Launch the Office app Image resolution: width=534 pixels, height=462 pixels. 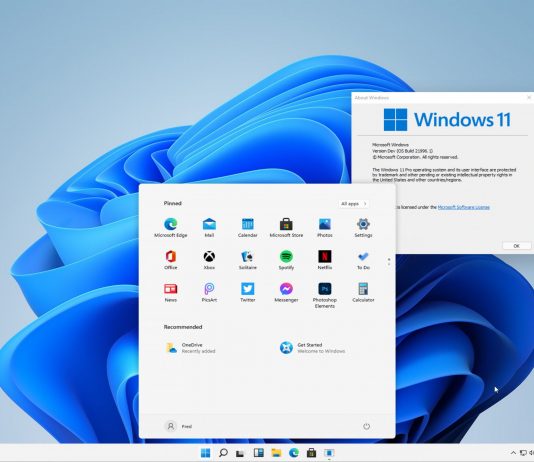[x=171, y=260]
